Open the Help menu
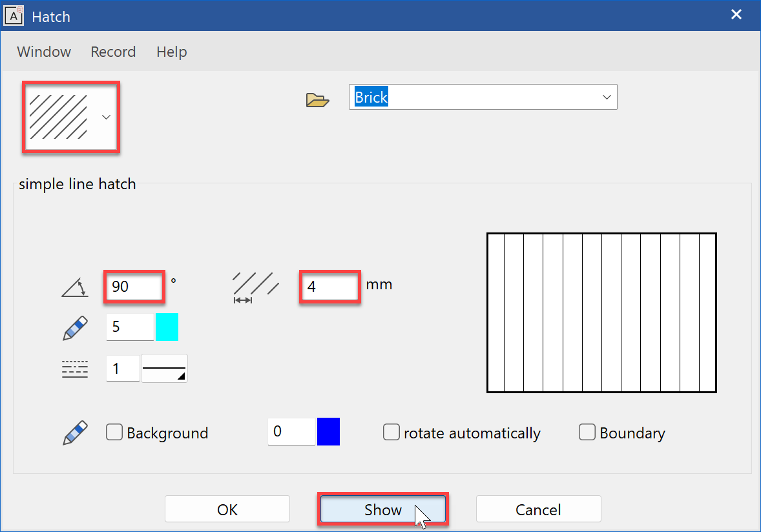Image resolution: width=761 pixels, height=532 pixels. [x=171, y=52]
